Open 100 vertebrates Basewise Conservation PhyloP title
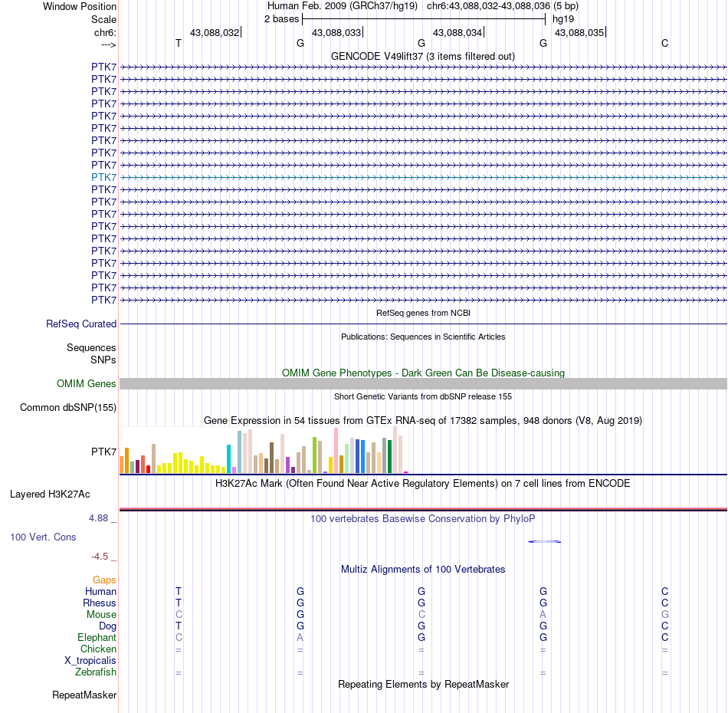The width and height of the screenshot is (728, 713). click(x=423, y=519)
